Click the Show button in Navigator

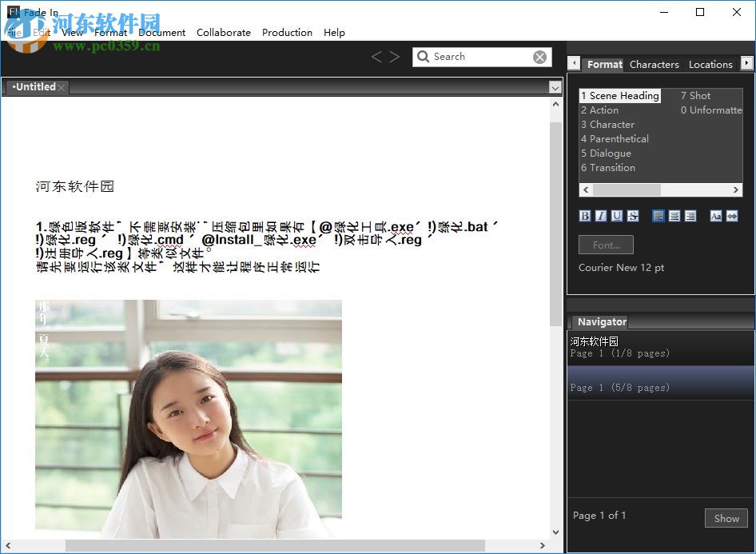pyautogui.click(x=726, y=518)
